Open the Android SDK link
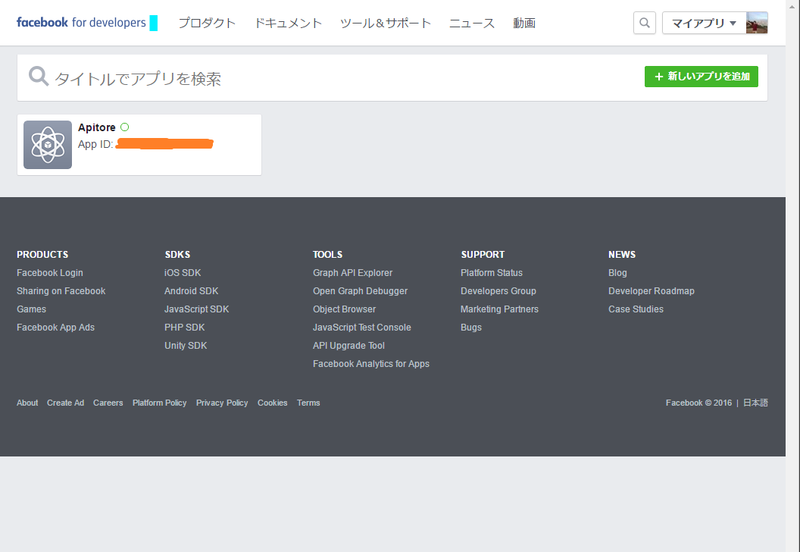This screenshot has width=800, height=552. pyautogui.click(x=191, y=291)
